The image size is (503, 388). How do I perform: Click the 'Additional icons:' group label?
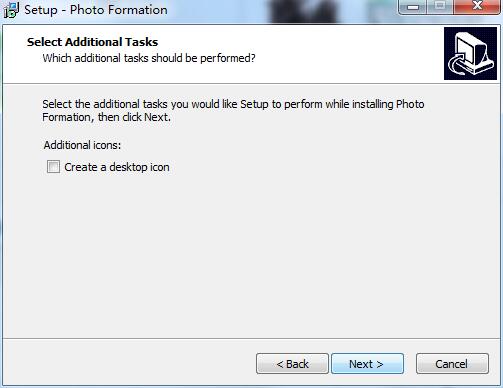point(82,145)
